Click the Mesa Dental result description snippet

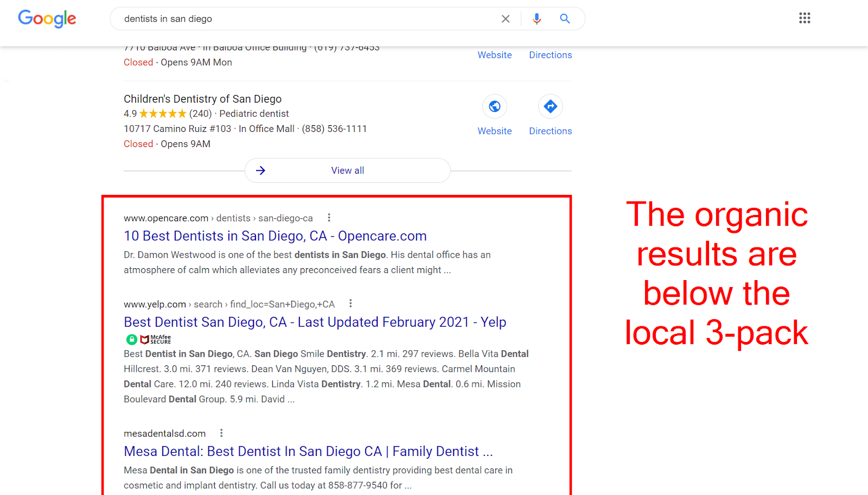(318, 478)
